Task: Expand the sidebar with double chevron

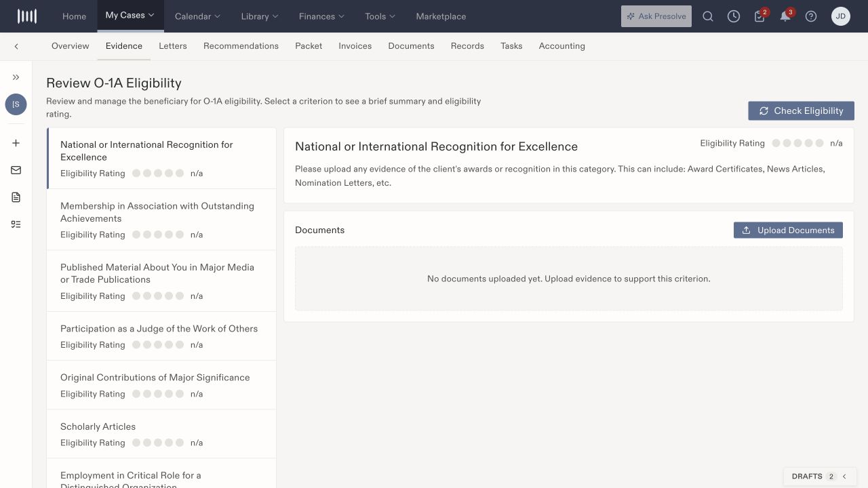Action: pyautogui.click(x=16, y=77)
